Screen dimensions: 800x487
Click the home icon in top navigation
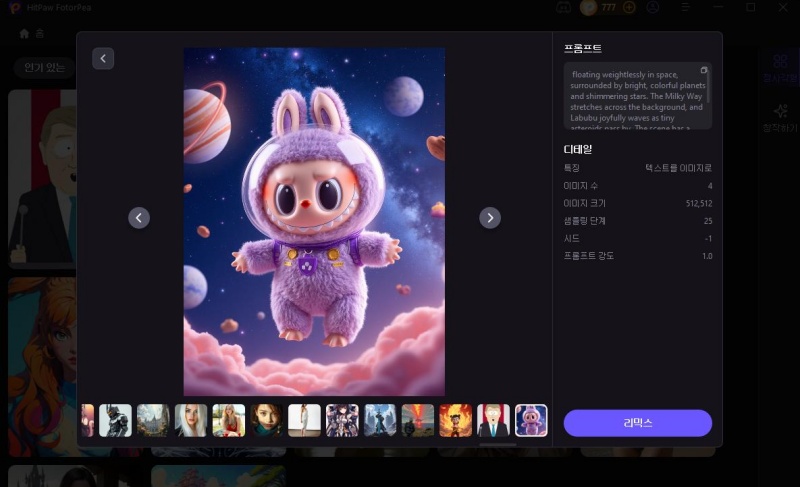coord(25,33)
